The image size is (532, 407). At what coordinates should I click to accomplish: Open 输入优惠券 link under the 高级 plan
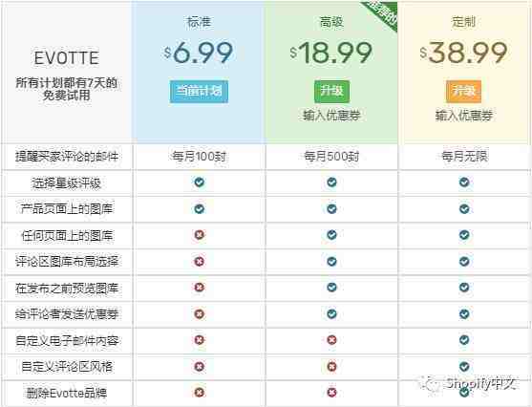(331, 116)
